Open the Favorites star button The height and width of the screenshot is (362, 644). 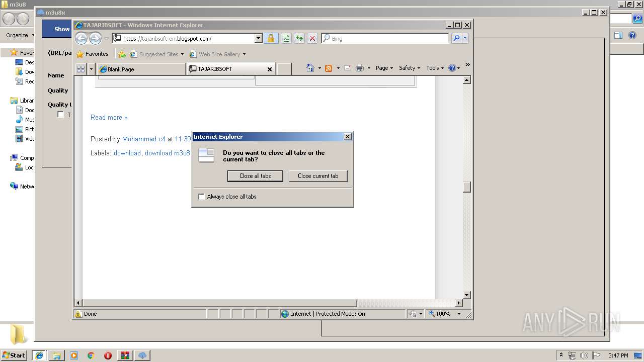(x=93, y=54)
